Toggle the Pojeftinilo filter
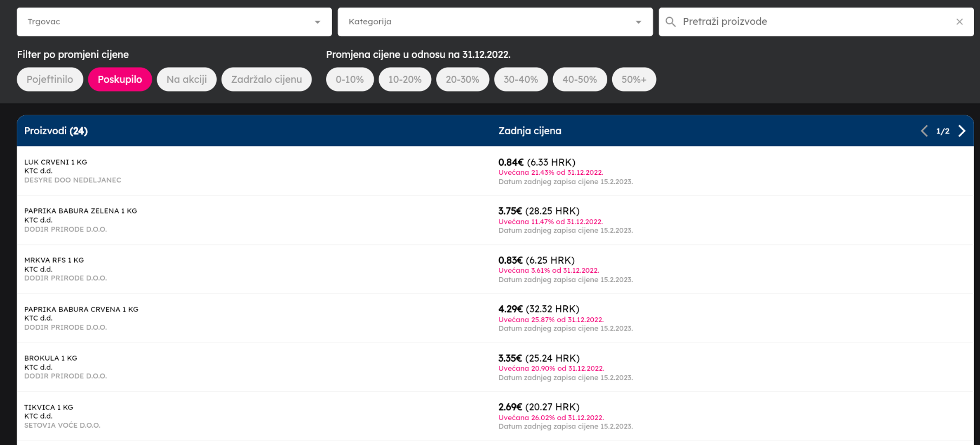The height and width of the screenshot is (445, 980). [50, 80]
